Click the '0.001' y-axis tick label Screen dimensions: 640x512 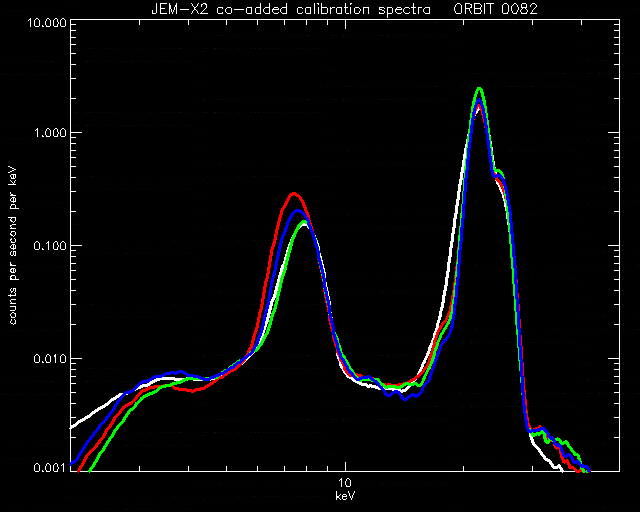(x=50, y=468)
